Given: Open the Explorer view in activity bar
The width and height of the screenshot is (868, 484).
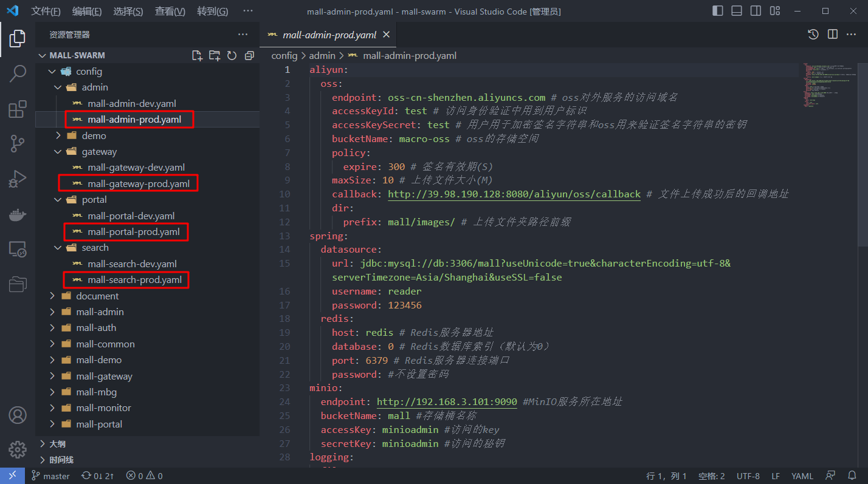Looking at the screenshot, I should pos(18,38).
